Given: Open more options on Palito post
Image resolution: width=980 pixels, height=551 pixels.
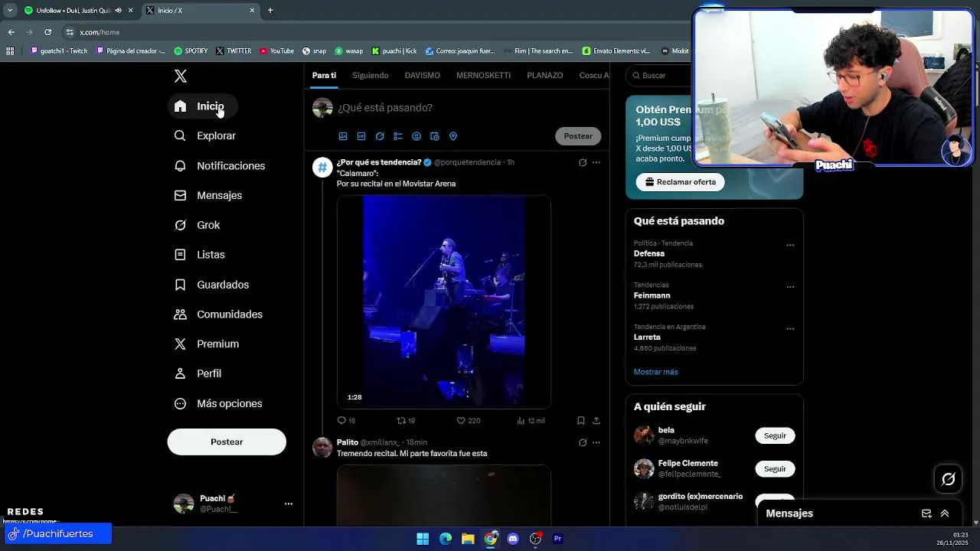Looking at the screenshot, I should click(x=596, y=442).
